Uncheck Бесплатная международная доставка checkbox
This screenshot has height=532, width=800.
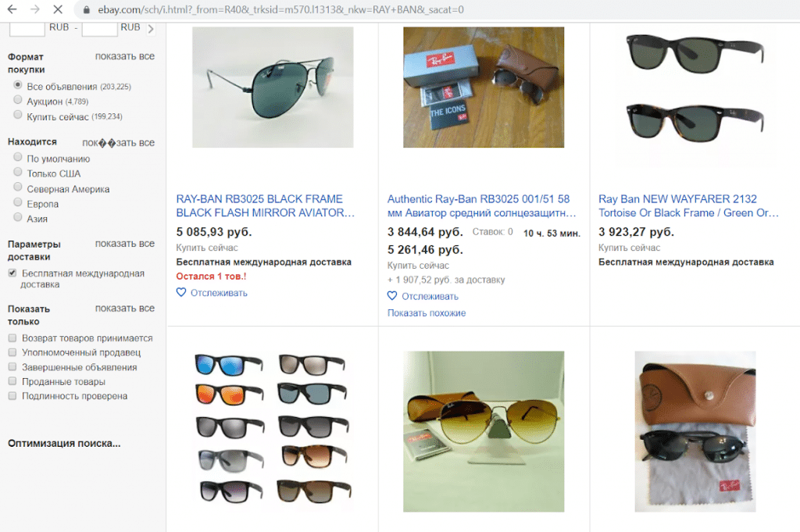tap(12, 273)
